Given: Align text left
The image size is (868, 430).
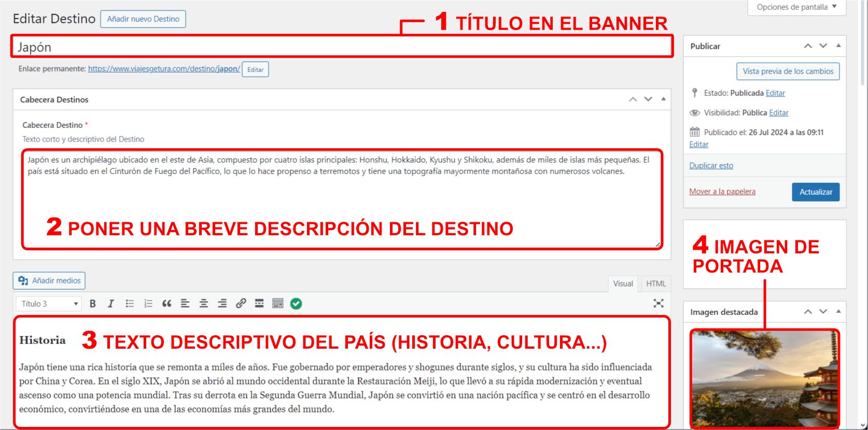Looking at the screenshot, I should click(x=185, y=304).
